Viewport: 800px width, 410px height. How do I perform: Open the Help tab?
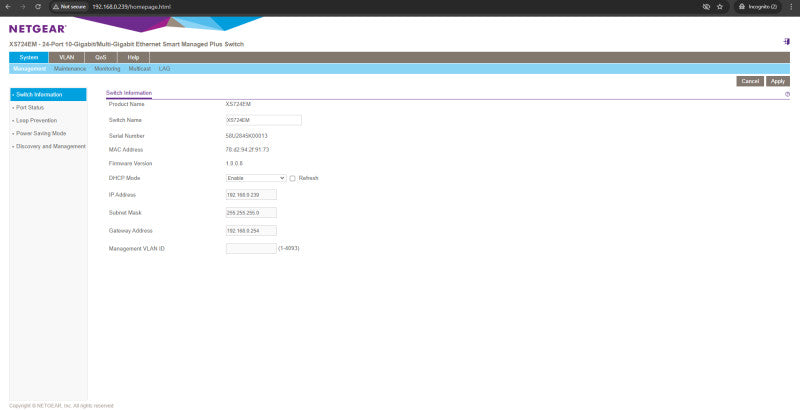133,58
